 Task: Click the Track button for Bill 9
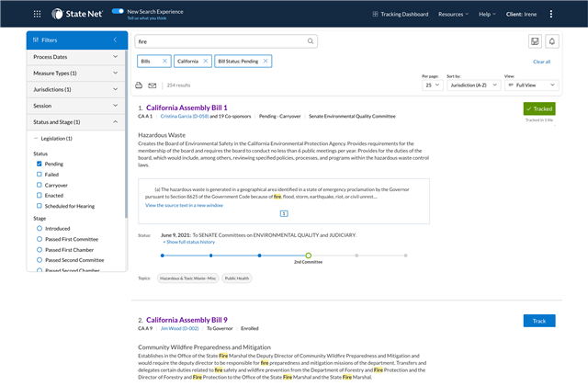coord(539,321)
